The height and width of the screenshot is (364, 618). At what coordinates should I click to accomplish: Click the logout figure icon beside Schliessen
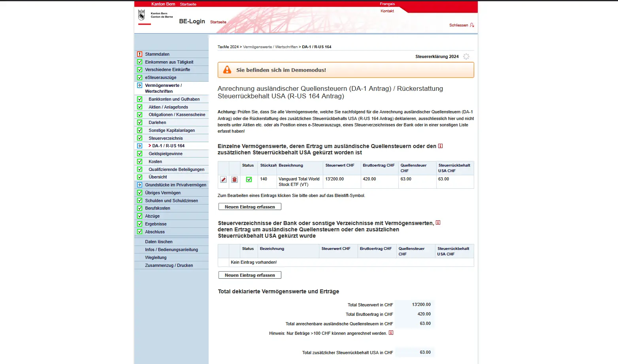pyautogui.click(x=473, y=25)
